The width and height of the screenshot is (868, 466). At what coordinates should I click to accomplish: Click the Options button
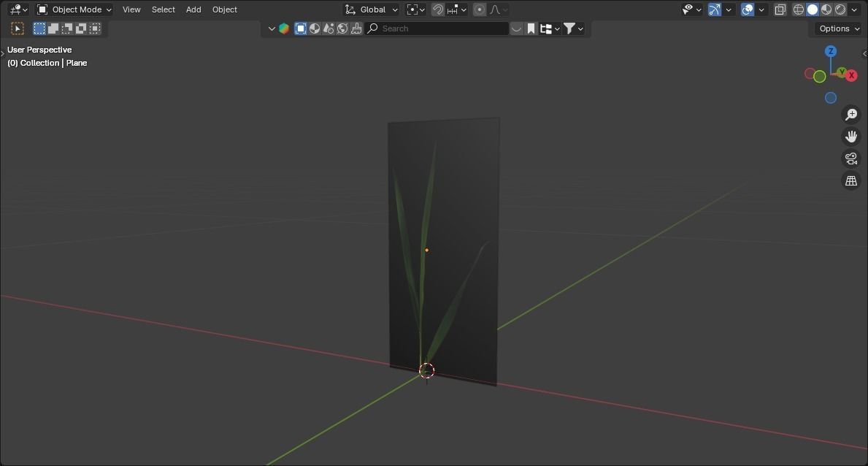coord(839,28)
